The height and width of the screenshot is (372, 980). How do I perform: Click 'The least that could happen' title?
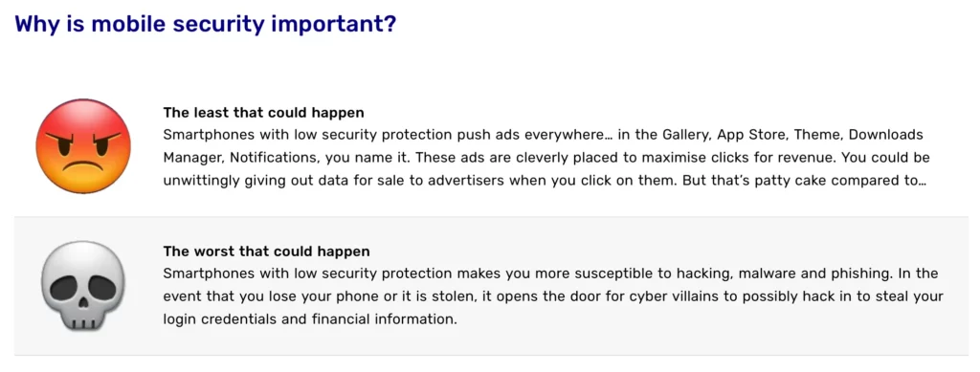point(264,113)
